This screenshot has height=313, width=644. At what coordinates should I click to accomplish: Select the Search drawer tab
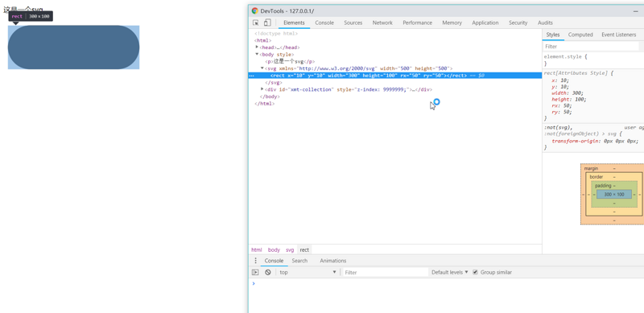[x=299, y=261]
